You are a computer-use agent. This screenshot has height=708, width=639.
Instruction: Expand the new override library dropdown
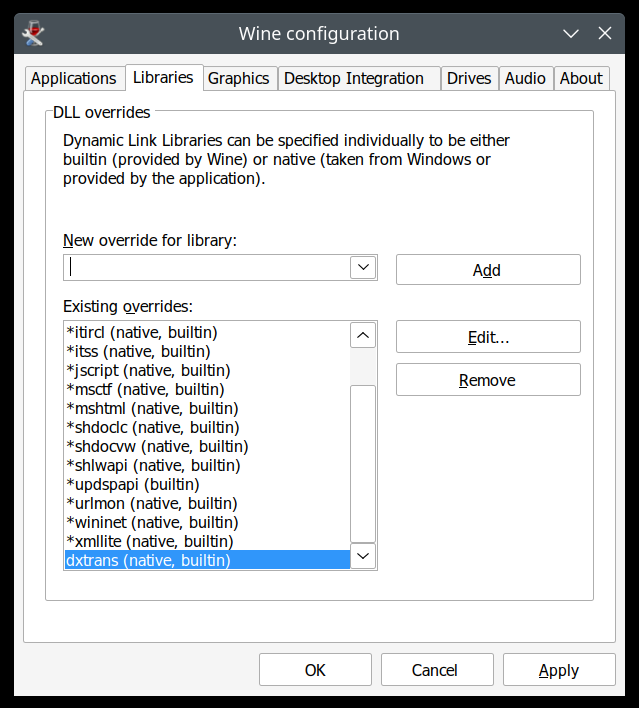(x=363, y=267)
